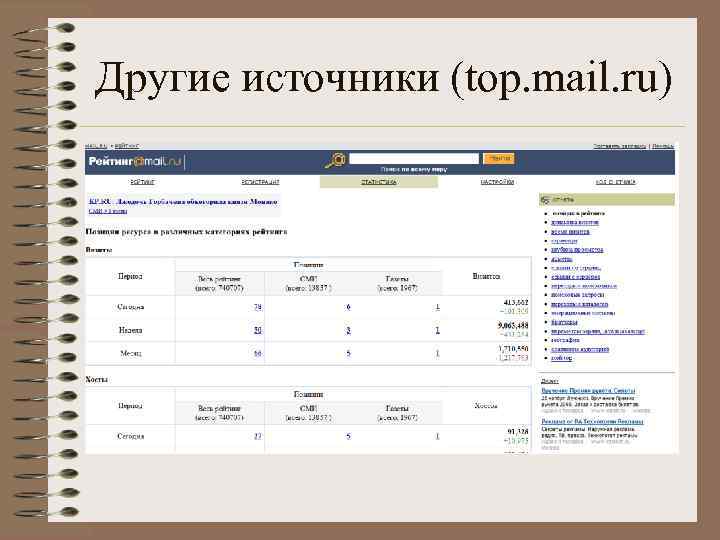Click the 91,328 hosts today value
The width and height of the screenshot is (720, 540).
518,432
